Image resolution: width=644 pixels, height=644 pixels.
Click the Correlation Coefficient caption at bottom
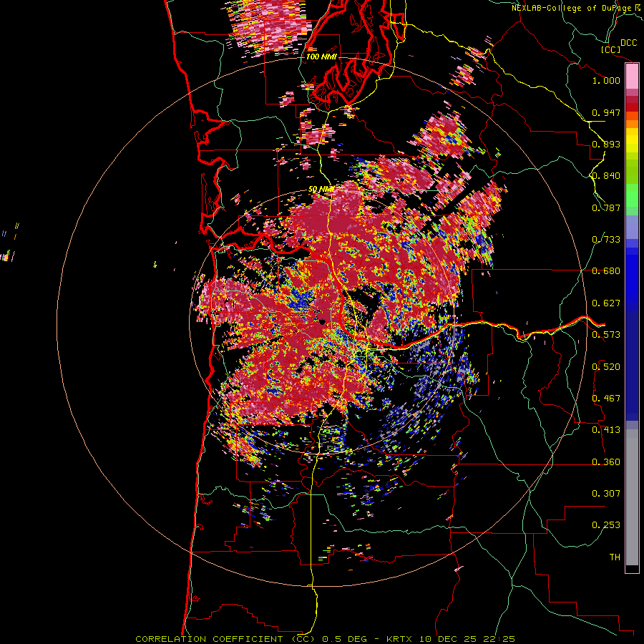click(x=325, y=639)
